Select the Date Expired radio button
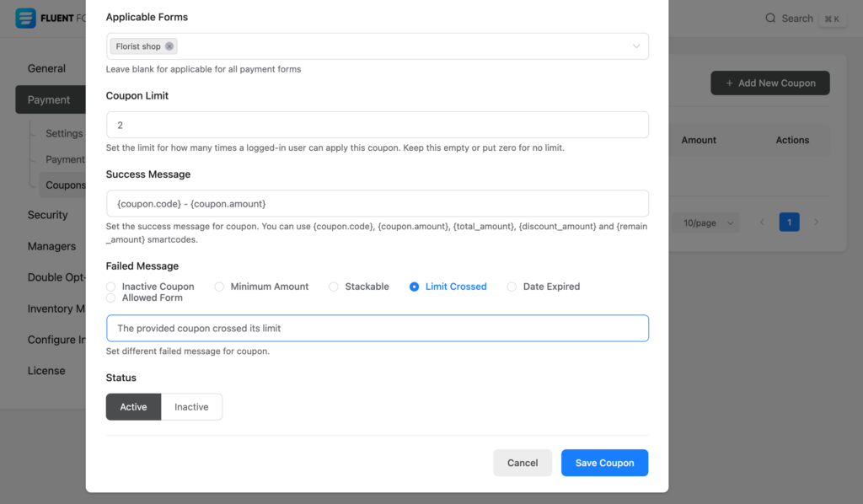Viewport: 863px width, 504px height. tap(512, 287)
